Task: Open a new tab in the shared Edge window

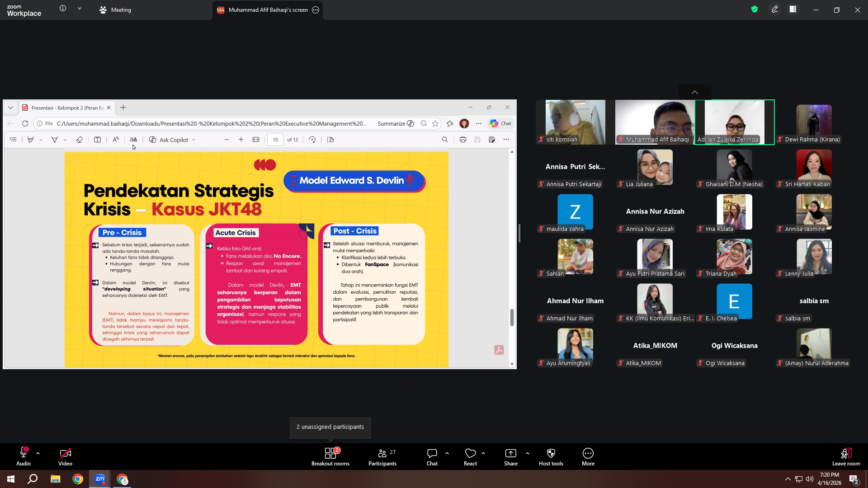Action: pos(123,108)
